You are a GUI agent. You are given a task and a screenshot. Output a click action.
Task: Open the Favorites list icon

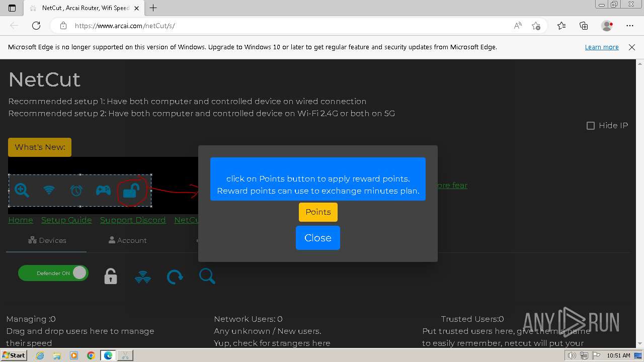[561, 26]
